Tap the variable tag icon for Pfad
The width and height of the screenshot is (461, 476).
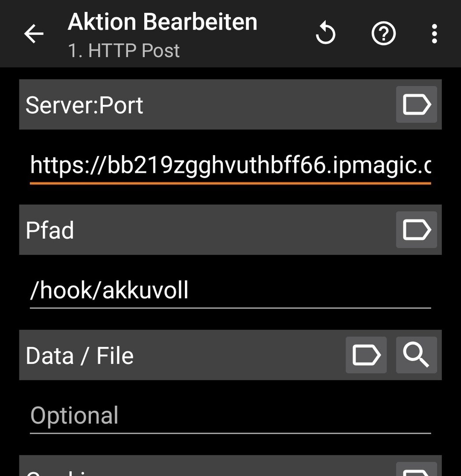click(x=416, y=230)
